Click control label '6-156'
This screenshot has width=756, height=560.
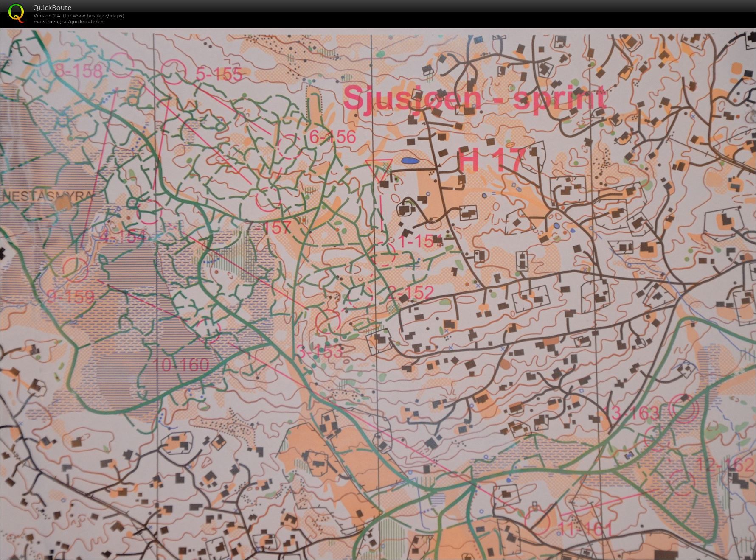[x=332, y=137]
